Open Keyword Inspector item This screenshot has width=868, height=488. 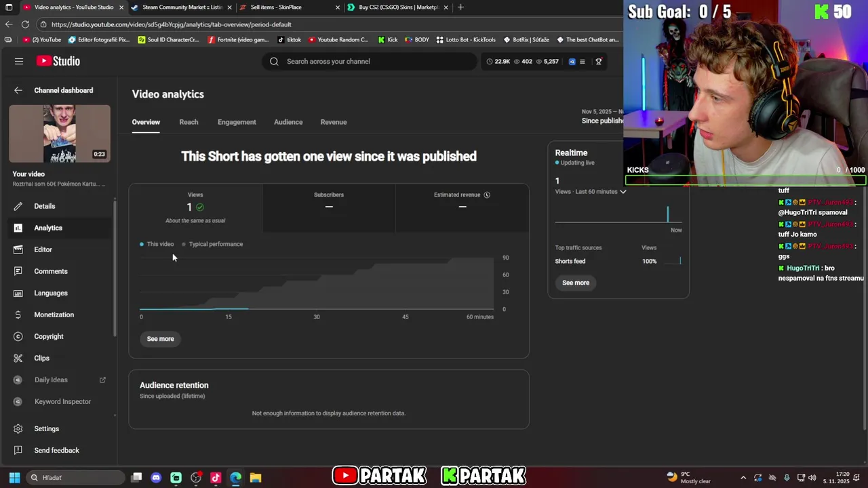pos(60,401)
